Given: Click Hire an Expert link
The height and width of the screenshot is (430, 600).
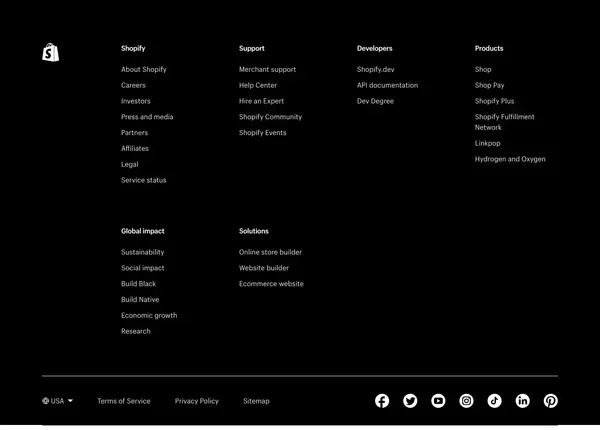Looking at the screenshot, I should (x=261, y=101).
